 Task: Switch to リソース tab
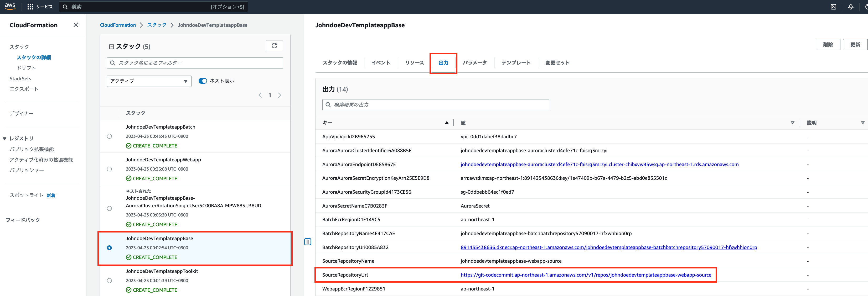415,63
